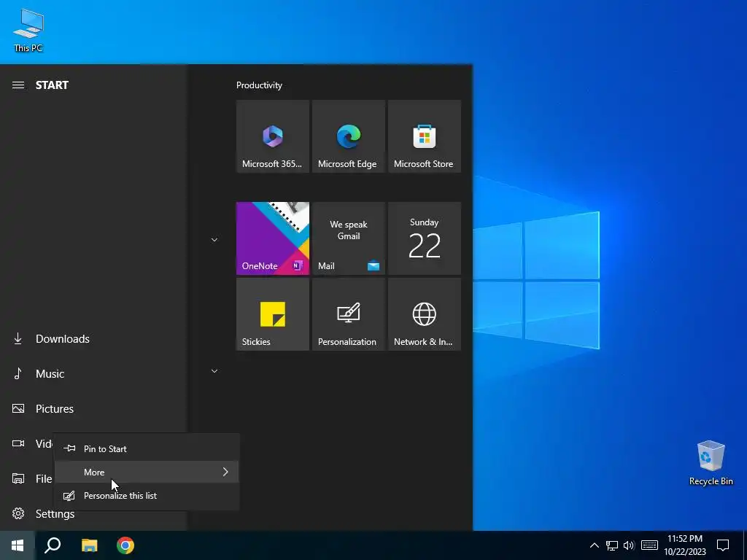747x560 pixels.
Task: Launch the Stickies tile
Action: tap(273, 314)
